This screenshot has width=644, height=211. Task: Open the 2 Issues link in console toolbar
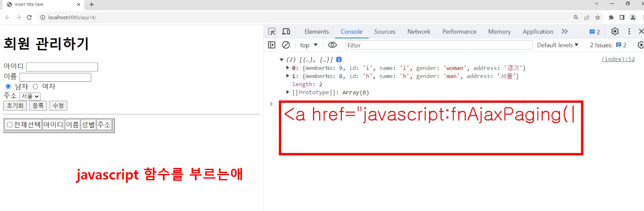[608, 45]
